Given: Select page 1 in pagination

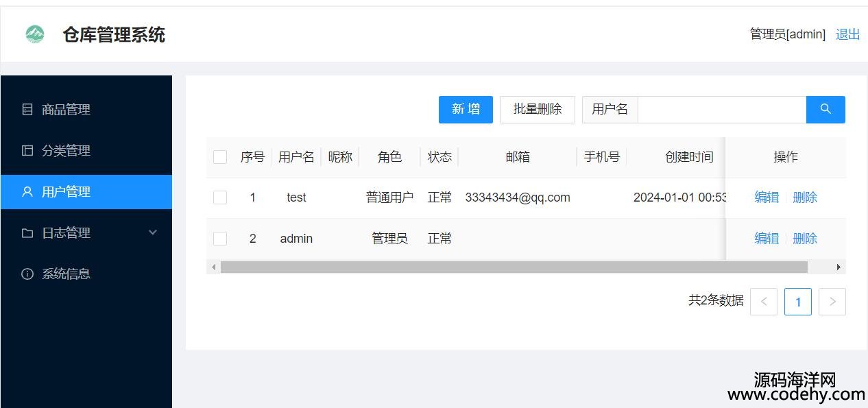Looking at the screenshot, I should pos(798,302).
